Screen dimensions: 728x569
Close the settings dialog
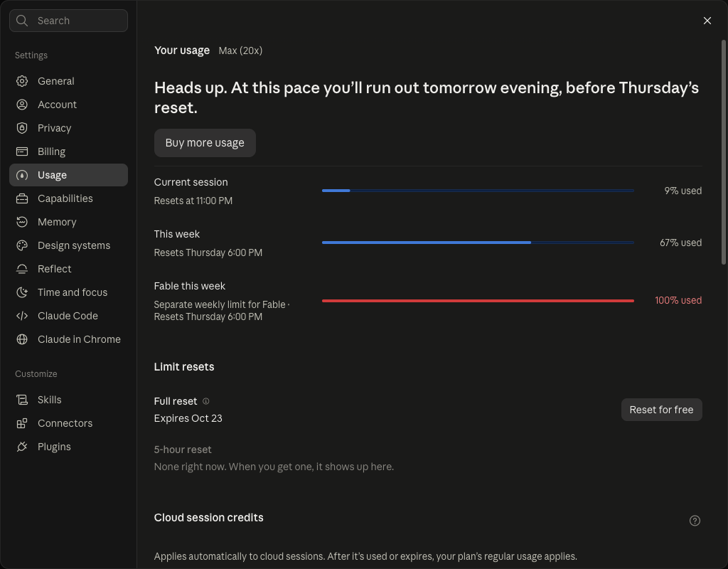707,21
